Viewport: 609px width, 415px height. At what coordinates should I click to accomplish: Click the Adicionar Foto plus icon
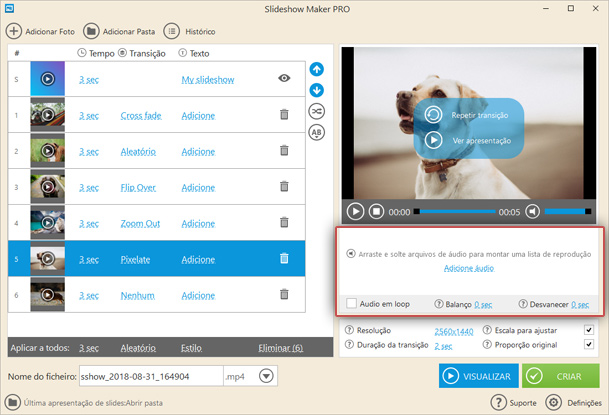[14, 31]
